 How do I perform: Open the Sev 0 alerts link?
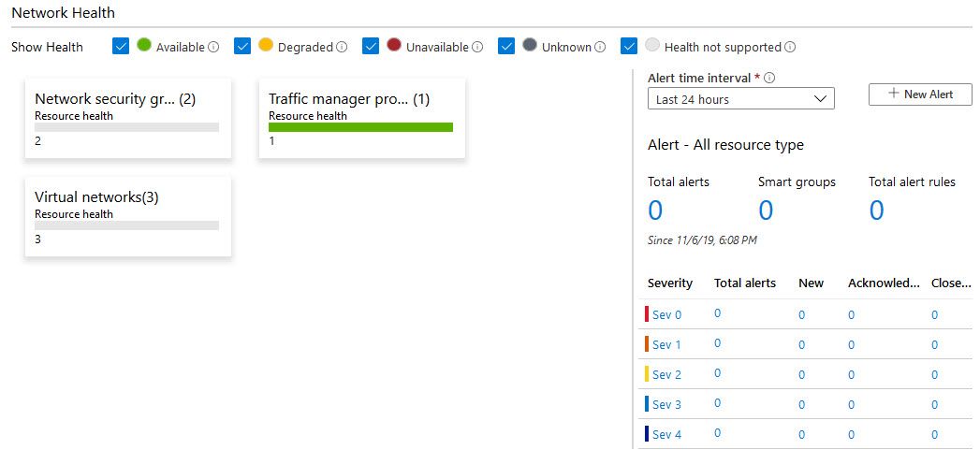pyautogui.click(x=666, y=315)
